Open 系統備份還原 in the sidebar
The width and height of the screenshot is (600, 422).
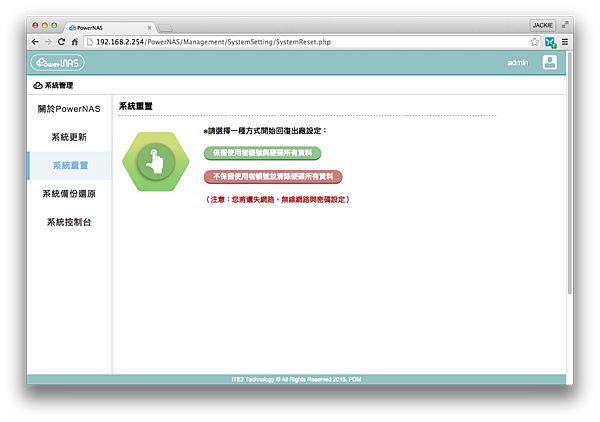[x=69, y=194]
